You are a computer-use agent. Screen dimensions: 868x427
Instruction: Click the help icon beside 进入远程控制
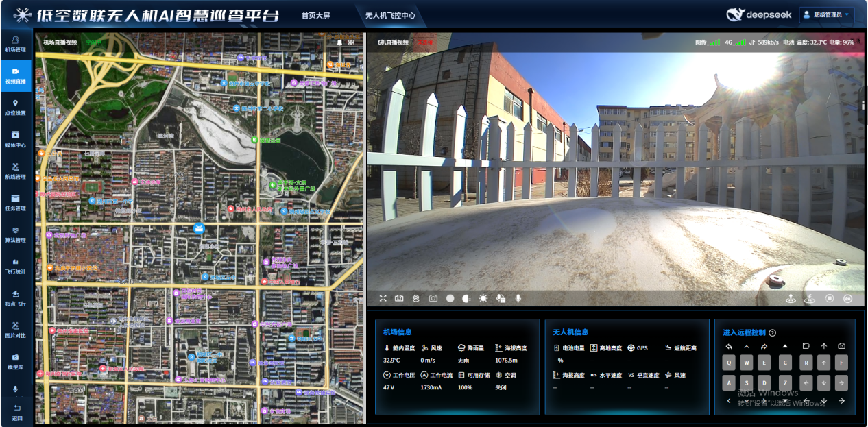point(773,332)
